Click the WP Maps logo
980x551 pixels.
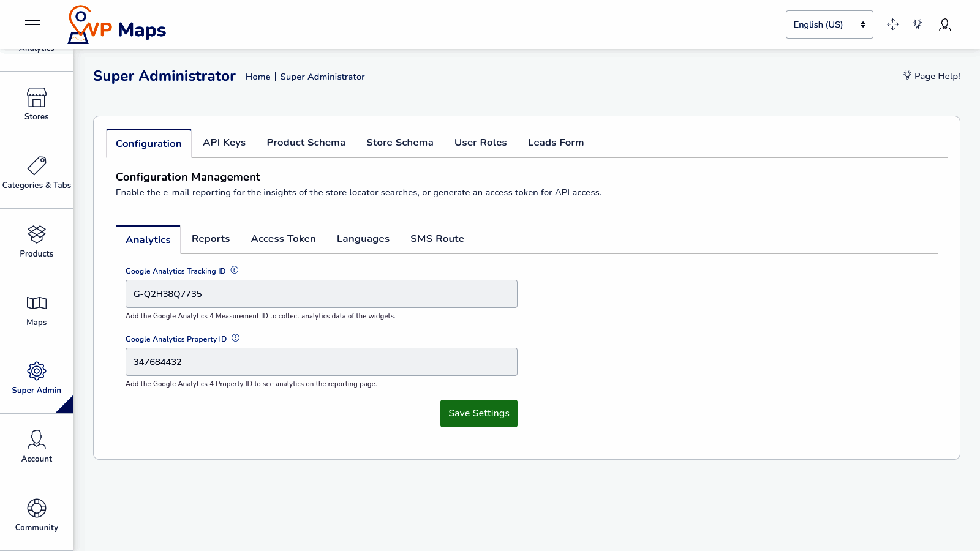[117, 26]
